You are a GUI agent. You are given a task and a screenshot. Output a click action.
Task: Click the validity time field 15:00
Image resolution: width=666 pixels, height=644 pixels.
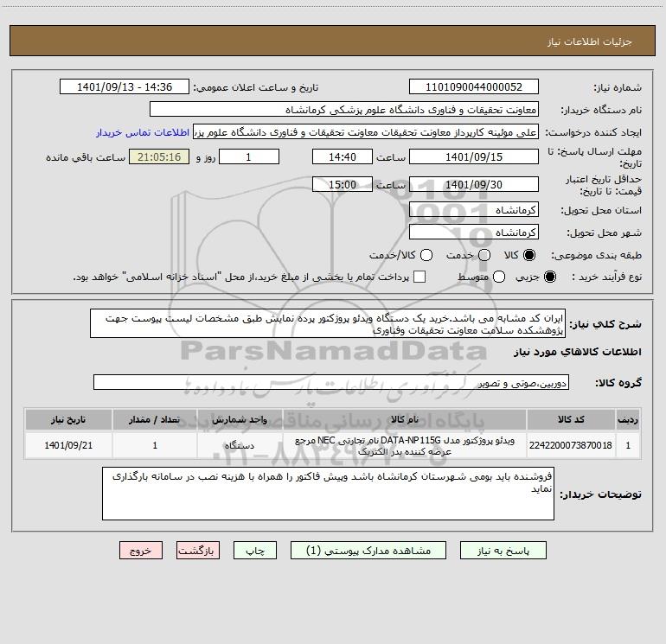343,184
